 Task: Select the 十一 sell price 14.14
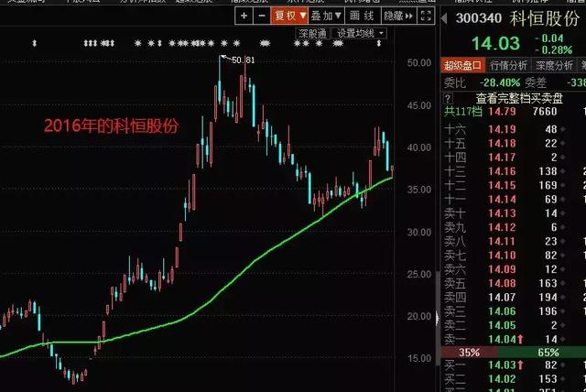pyautogui.click(x=502, y=200)
